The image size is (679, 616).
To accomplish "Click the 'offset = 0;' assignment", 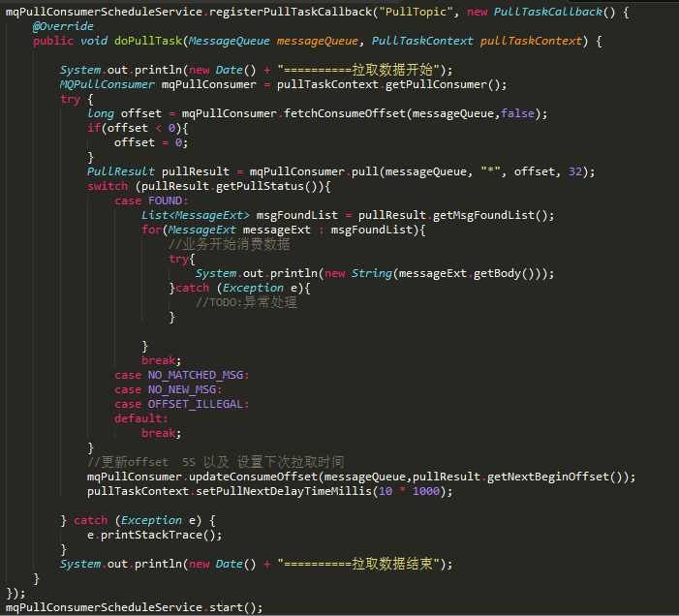I will [x=151, y=142].
